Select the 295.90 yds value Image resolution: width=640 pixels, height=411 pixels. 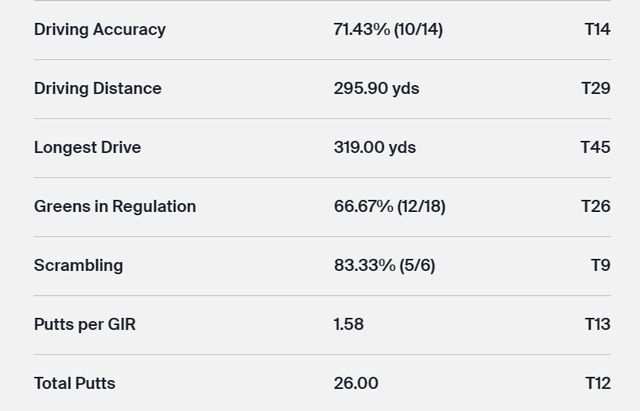pyautogui.click(x=376, y=88)
